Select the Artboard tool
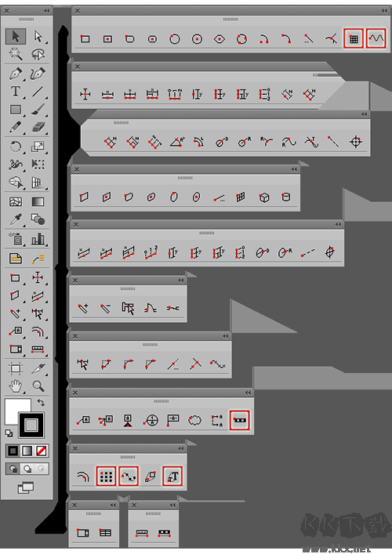 [16, 368]
